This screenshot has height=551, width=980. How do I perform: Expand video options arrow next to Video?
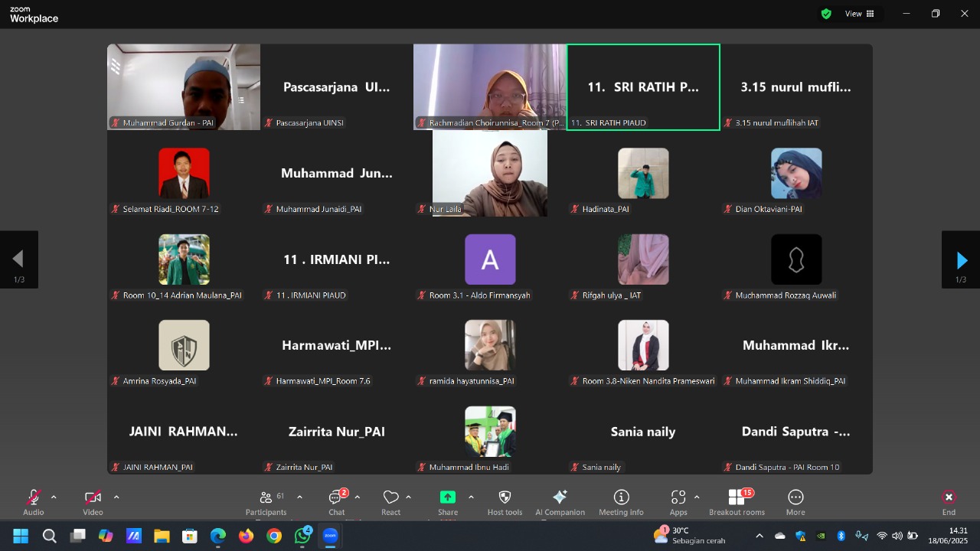click(116, 497)
